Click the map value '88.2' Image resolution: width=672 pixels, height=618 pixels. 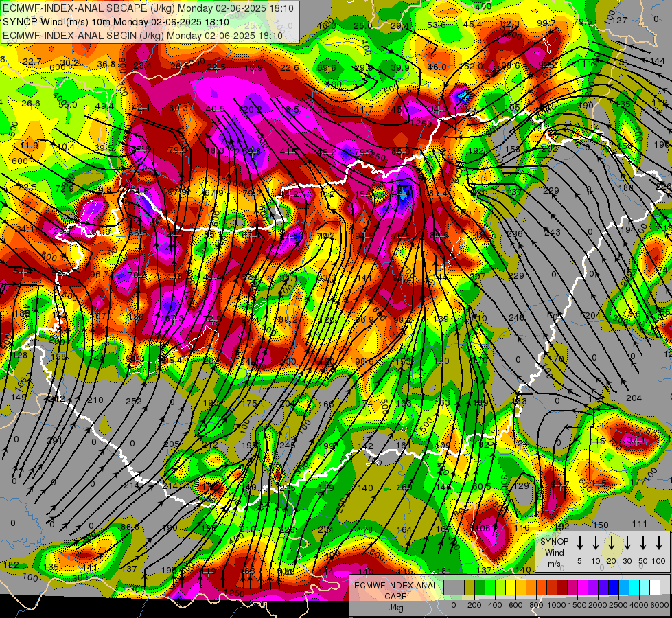pyautogui.click(x=288, y=319)
